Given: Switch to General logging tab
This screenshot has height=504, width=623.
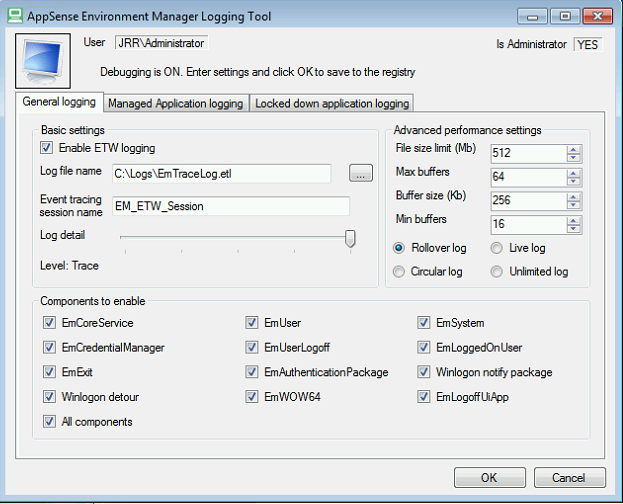Looking at the screenshot, I should click(59, 102).
